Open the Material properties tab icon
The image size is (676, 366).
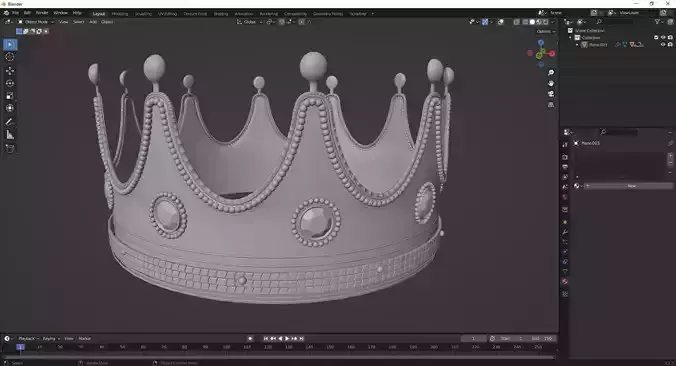point(565,282)
